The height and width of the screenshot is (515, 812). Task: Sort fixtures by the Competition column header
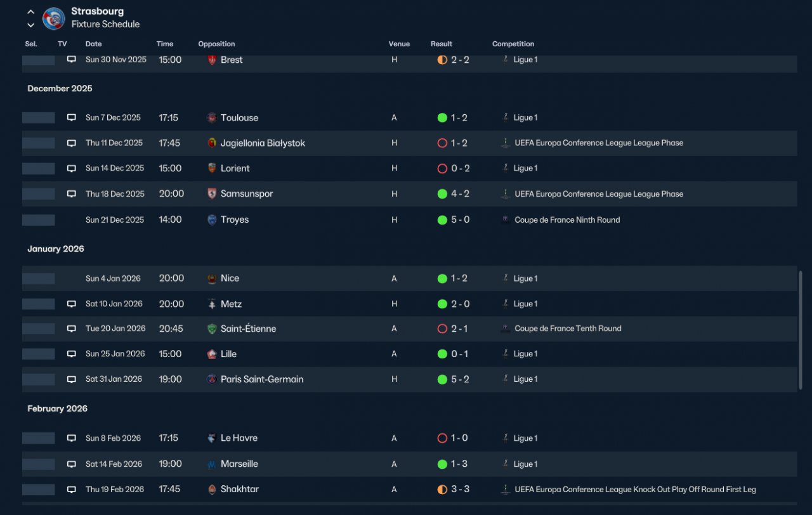click(x=513, y=44)
